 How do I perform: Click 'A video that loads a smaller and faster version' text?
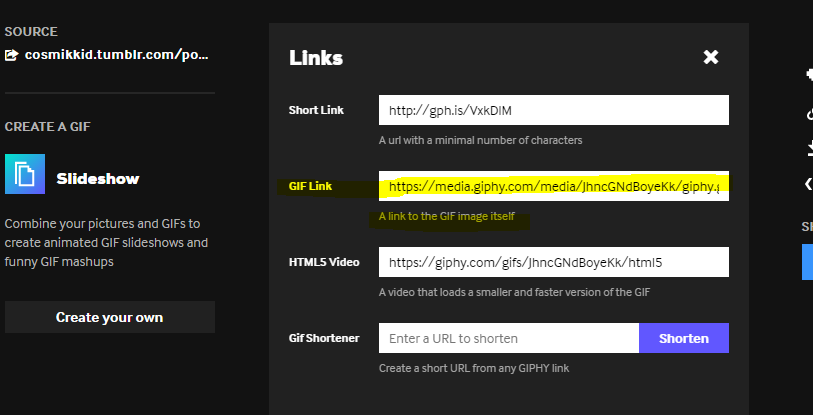[x=514, y=292]
